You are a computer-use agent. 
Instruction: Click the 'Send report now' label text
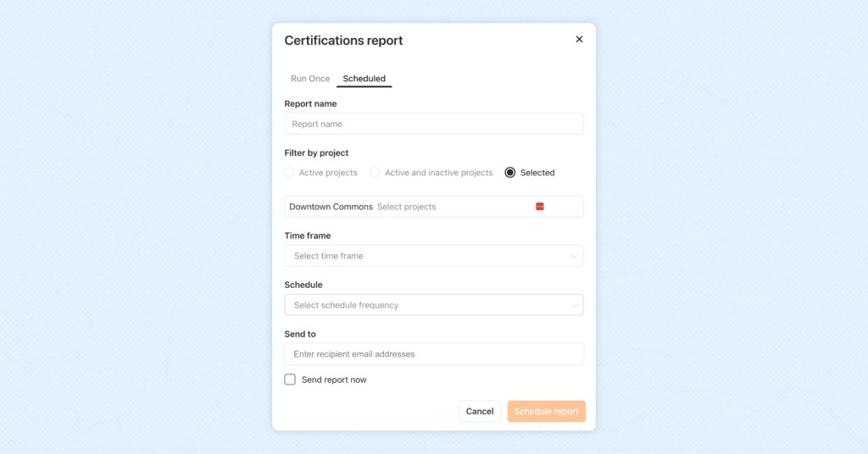tap(334, 380)
